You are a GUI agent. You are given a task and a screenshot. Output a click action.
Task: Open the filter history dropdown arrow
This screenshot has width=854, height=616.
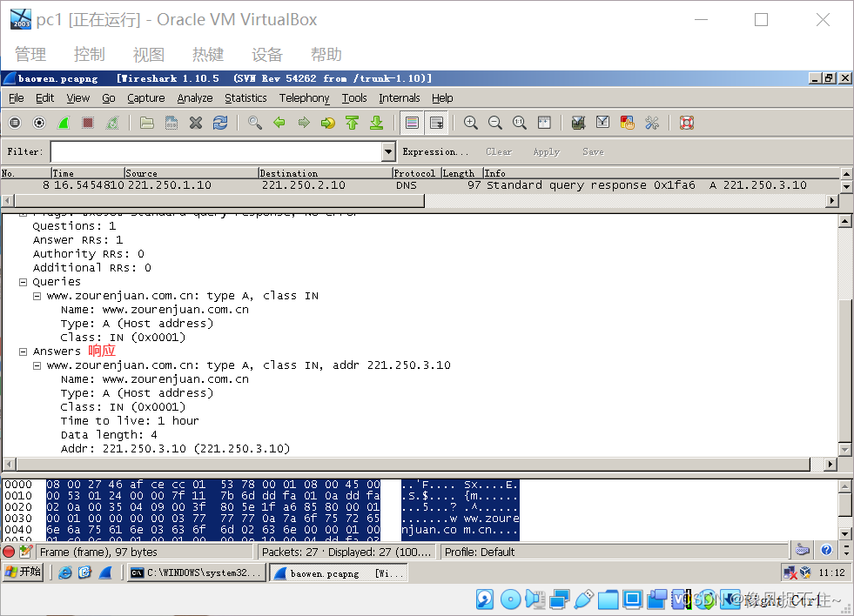tap(388, 151)
